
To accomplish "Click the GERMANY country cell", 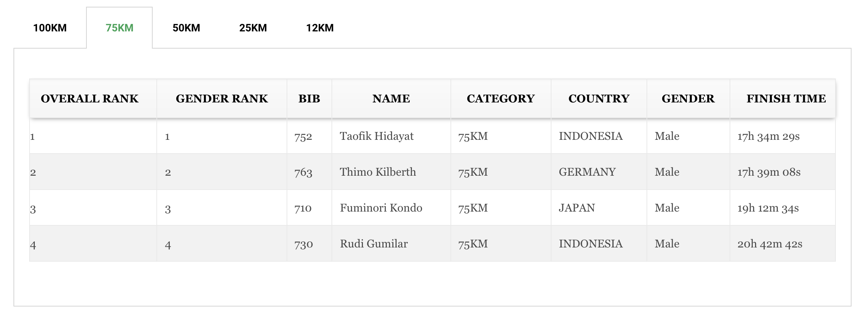I will click(587, 172).
